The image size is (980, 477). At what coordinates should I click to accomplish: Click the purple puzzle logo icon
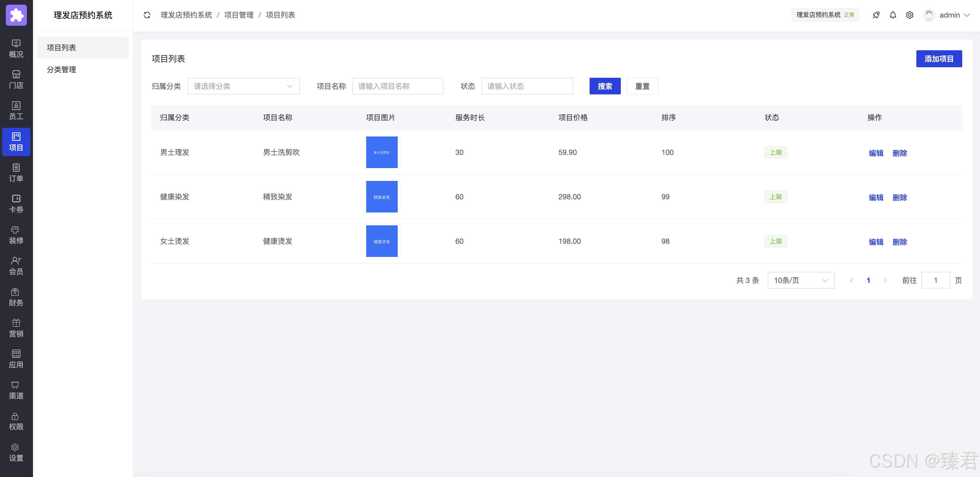pos(16,15)
